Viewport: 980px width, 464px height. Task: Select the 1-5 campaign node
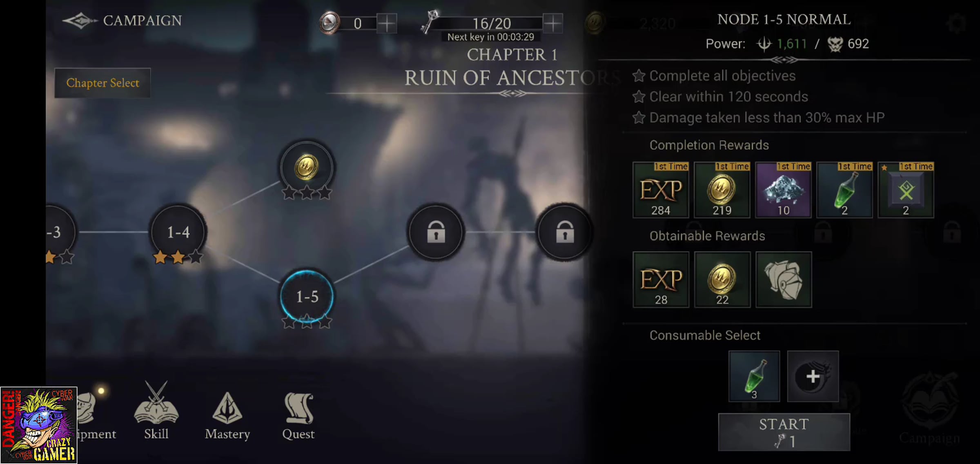point(307,297)
